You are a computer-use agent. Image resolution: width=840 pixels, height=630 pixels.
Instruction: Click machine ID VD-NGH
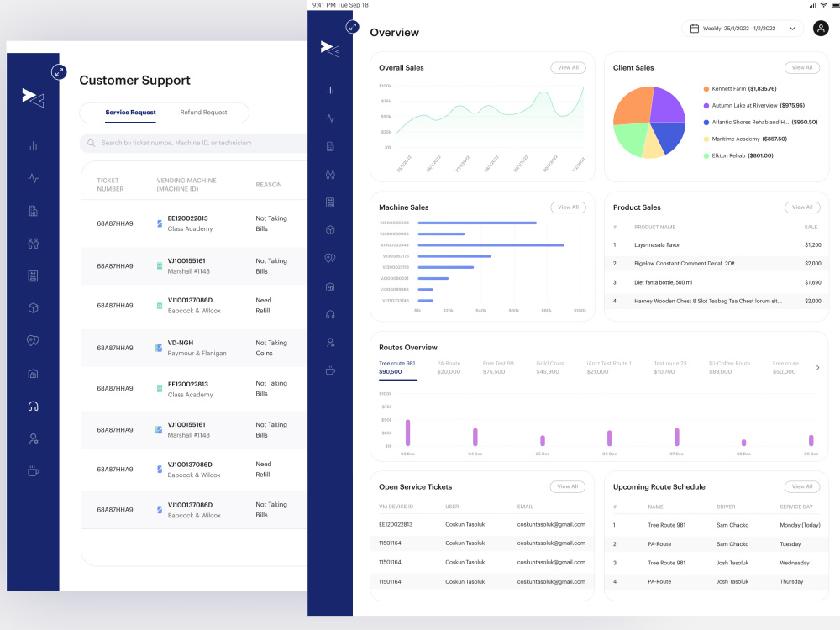(x=180, y=343)
